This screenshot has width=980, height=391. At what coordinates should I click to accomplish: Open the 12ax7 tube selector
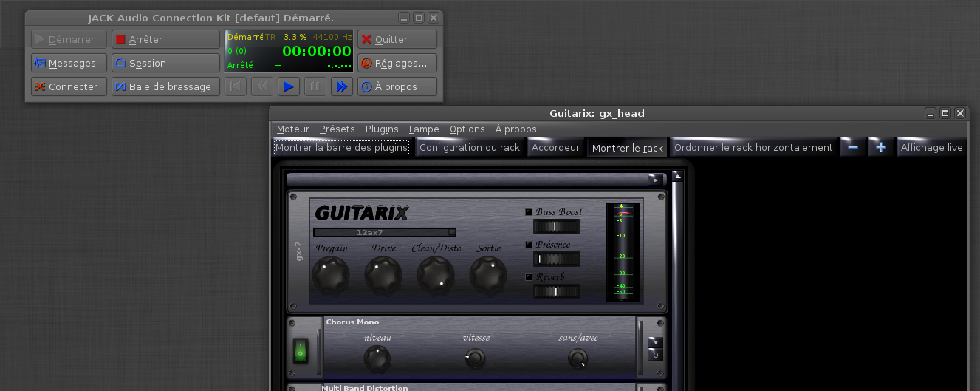[x=384, y=232]
